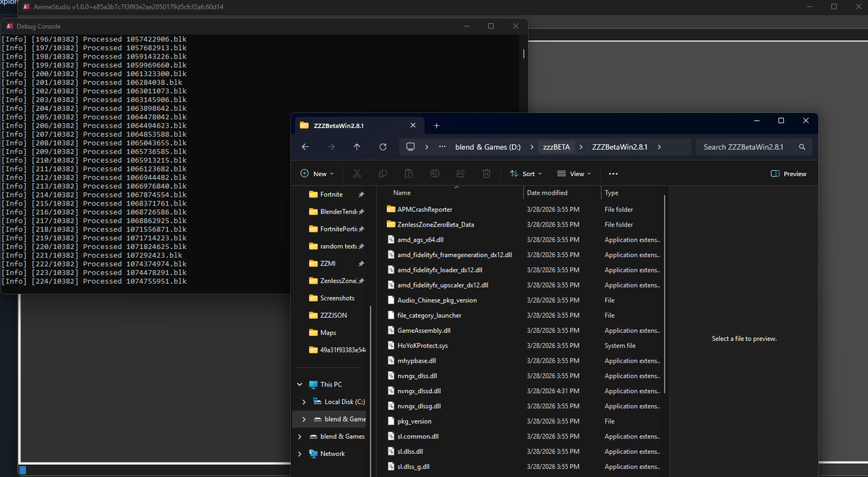Select the amd_ags_x64.dll file icon
This screenshot has height=477, width=868.
click(x=391, y=240)
